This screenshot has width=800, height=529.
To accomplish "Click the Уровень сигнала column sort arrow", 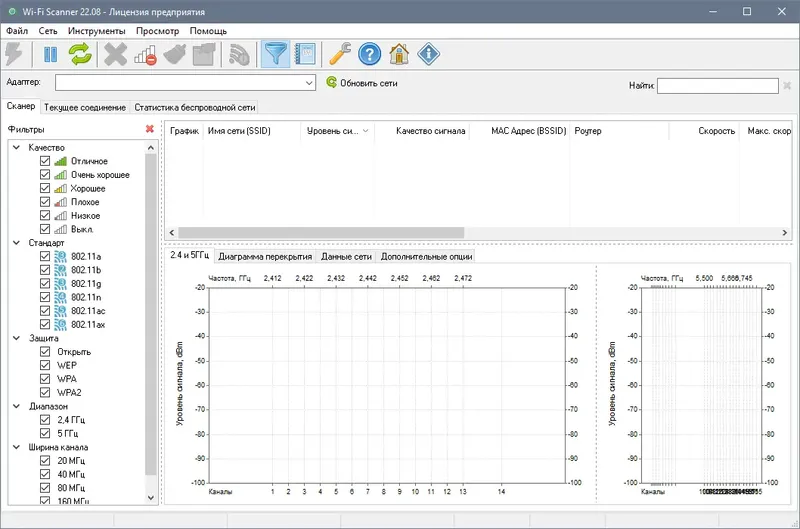I will point(365,131).
